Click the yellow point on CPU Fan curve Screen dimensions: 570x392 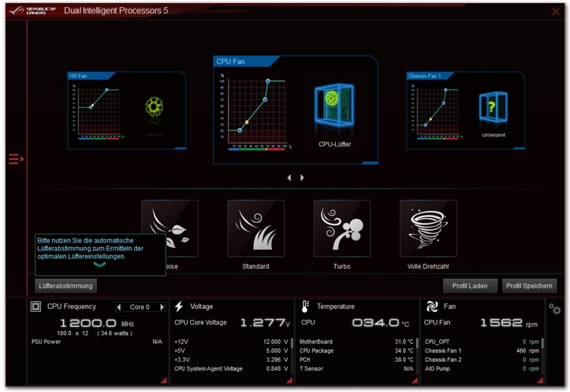247,122
